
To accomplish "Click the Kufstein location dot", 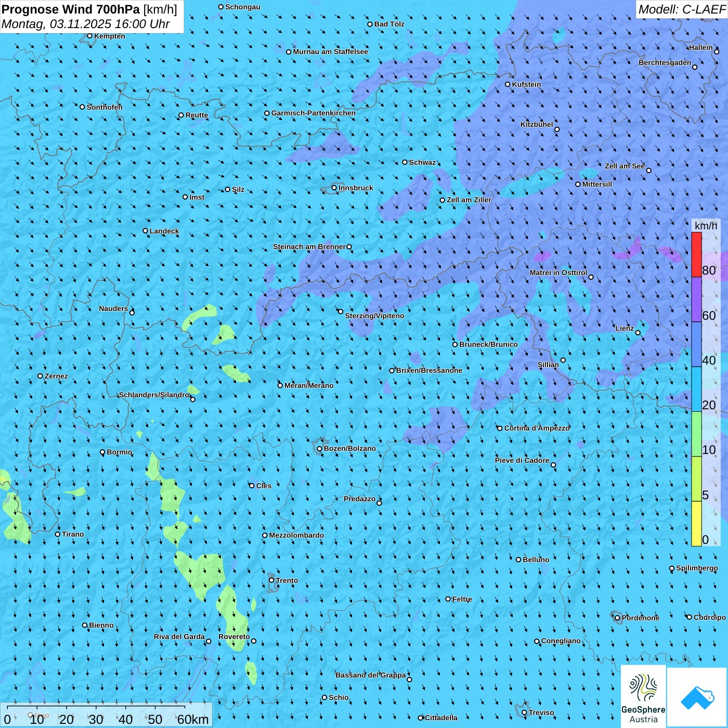I will tap(508, 84).
